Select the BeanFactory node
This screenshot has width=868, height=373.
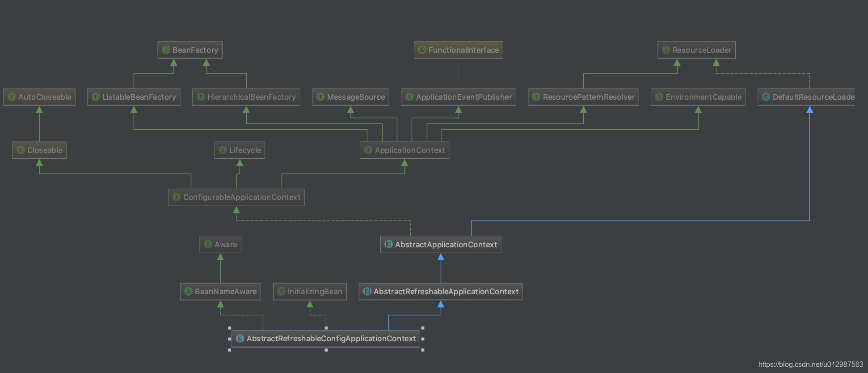pos(190,50)
